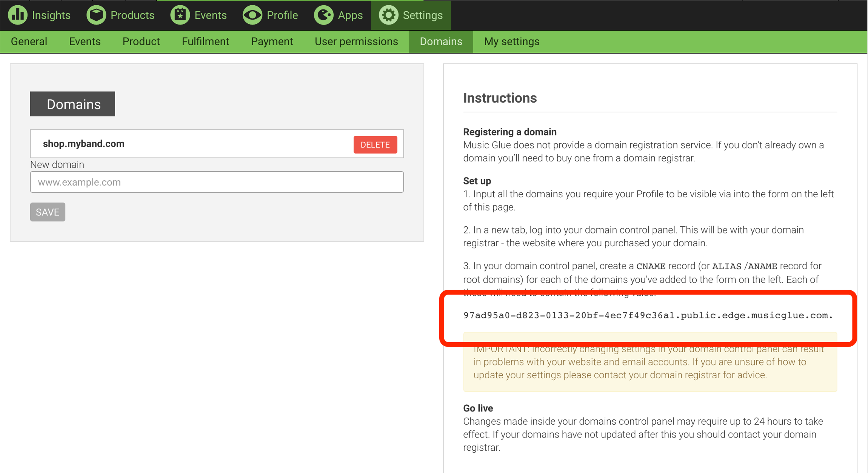Open My settings tab
This screenshot has height=473, width=868.
coord(511,41)
